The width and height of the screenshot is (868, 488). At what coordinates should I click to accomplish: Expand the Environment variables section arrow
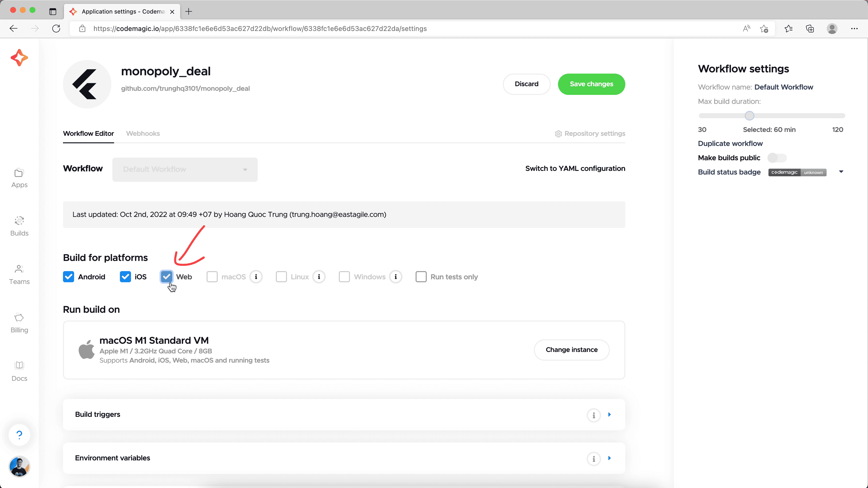(609, 458)
